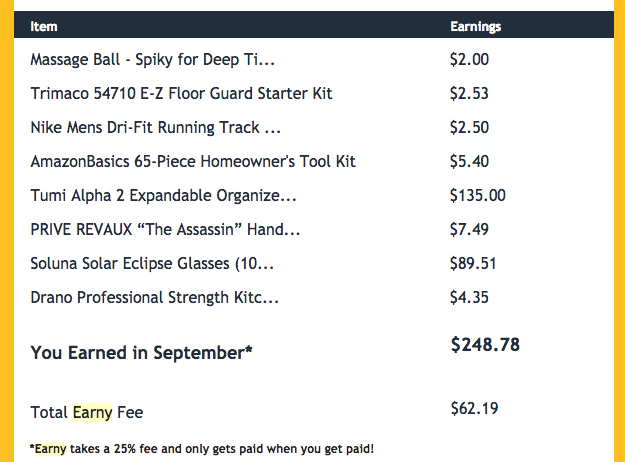Click the $2.00 earnings amount

(469, 59)
